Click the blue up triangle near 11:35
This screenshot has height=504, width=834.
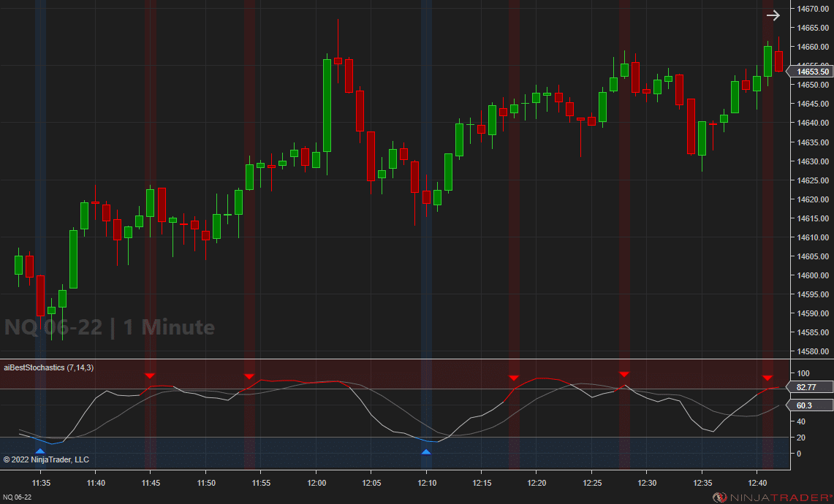click(x=40, y=452)
